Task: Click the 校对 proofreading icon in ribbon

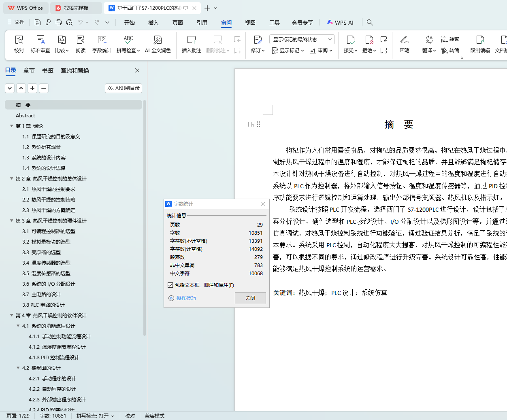Action: coord(19,44)
